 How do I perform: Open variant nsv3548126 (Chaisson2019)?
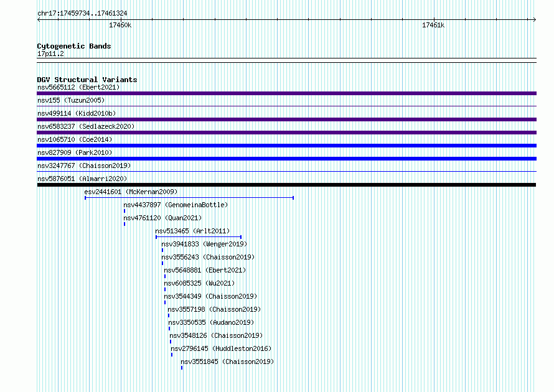tap(216, 335)
